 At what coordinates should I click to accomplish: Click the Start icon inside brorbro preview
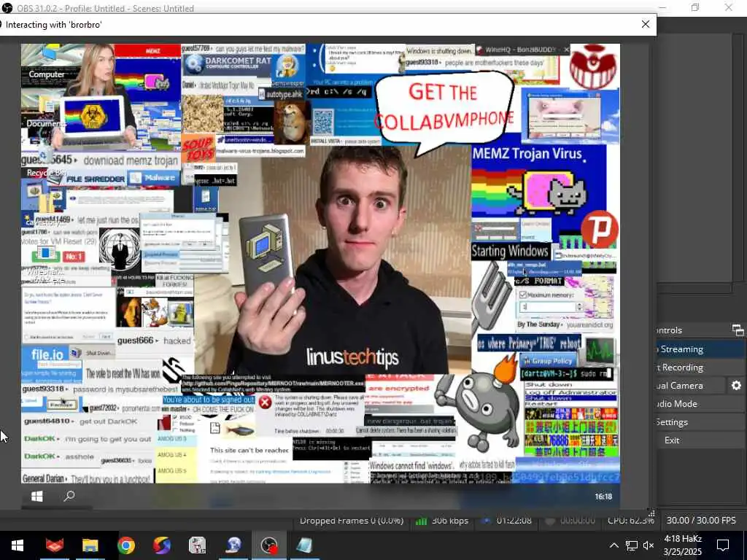pyautogui.click(x=37, y=497)
